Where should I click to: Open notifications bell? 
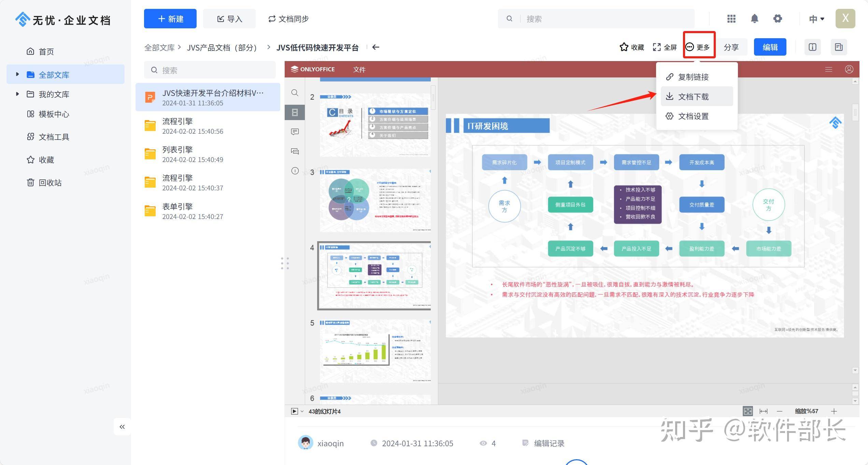pyautogui.click(x=754, y=19)
